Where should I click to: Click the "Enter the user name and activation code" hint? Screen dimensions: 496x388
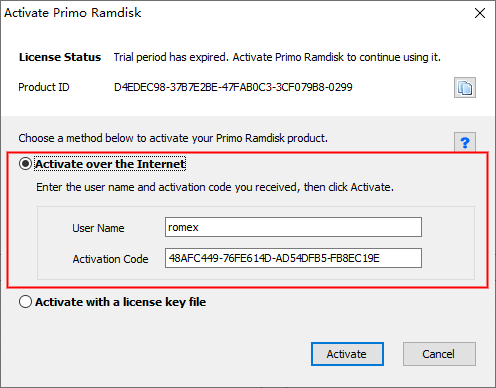tap(215, 187)
